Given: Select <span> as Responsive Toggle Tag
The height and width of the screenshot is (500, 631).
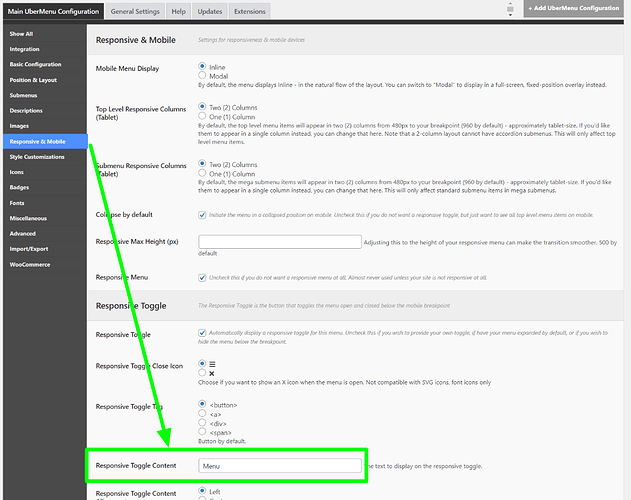Looking at the screenshot, I should click(202, 432).
